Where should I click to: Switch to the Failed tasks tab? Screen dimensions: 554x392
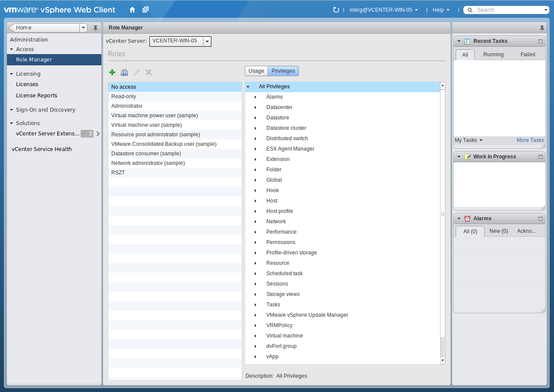[x=528, y=55]
